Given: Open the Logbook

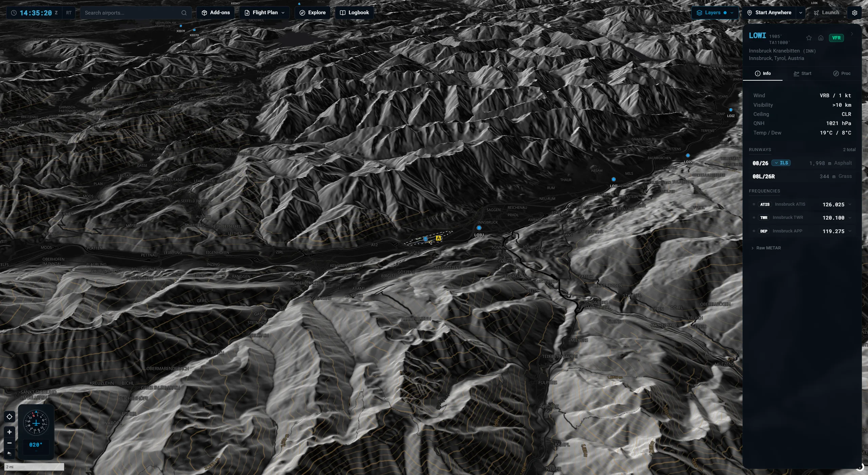Looking at the screenshot, I should (x=354, y=13).
